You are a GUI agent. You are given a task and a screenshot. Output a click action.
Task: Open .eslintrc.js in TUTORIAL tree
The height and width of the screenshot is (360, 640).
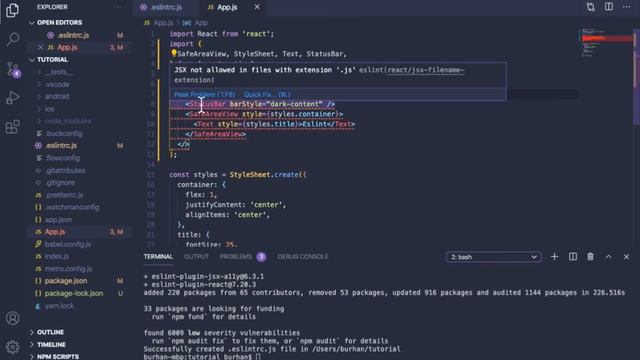[61, 146]
